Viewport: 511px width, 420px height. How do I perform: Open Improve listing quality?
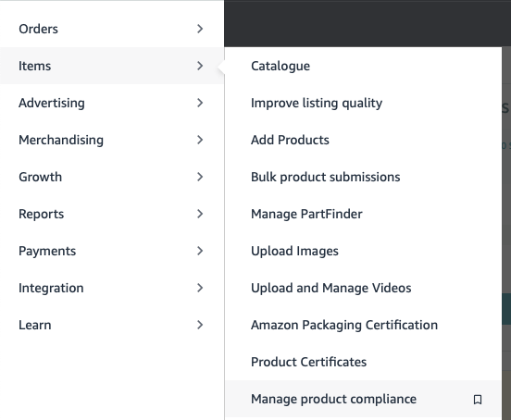pos(363,103)
